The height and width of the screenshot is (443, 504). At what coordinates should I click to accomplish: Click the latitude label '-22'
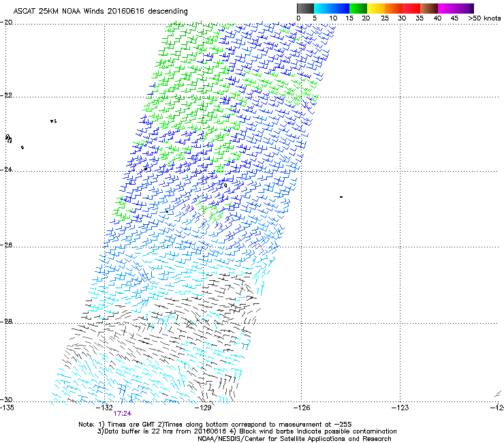(6, 95)
